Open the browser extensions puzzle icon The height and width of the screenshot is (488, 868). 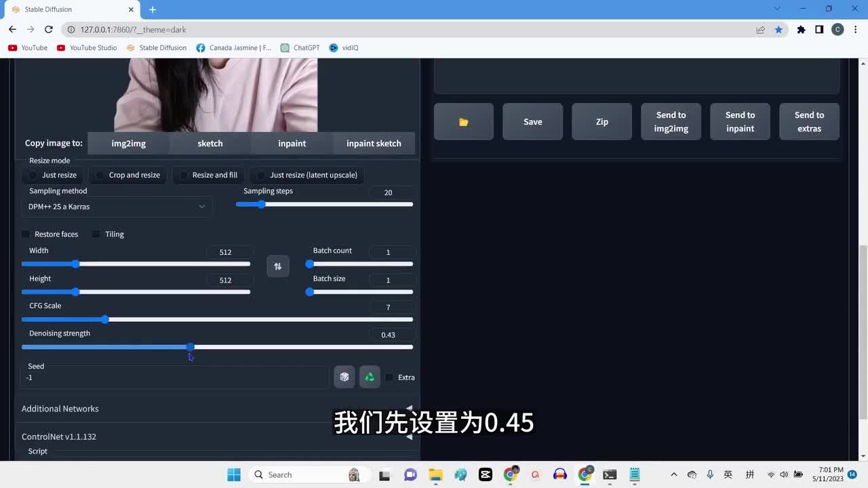pyautogui.click(x=801, y=30)
